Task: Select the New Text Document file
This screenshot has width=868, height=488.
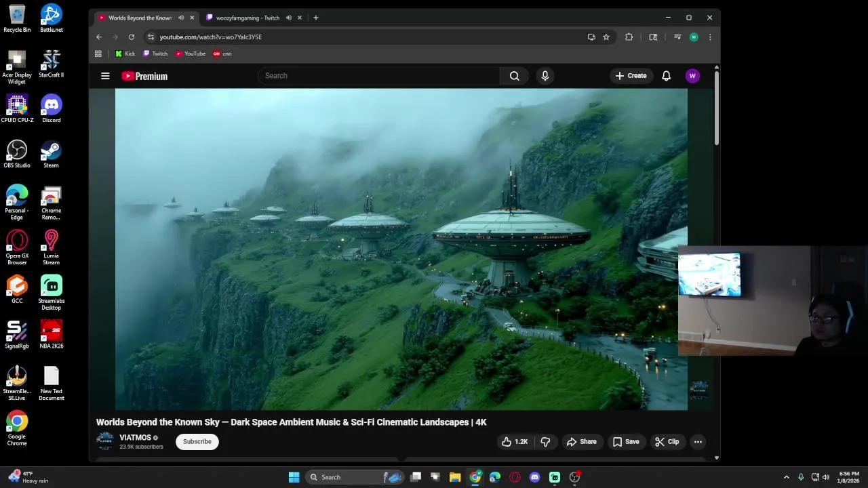Action: [x=52, y=383]
